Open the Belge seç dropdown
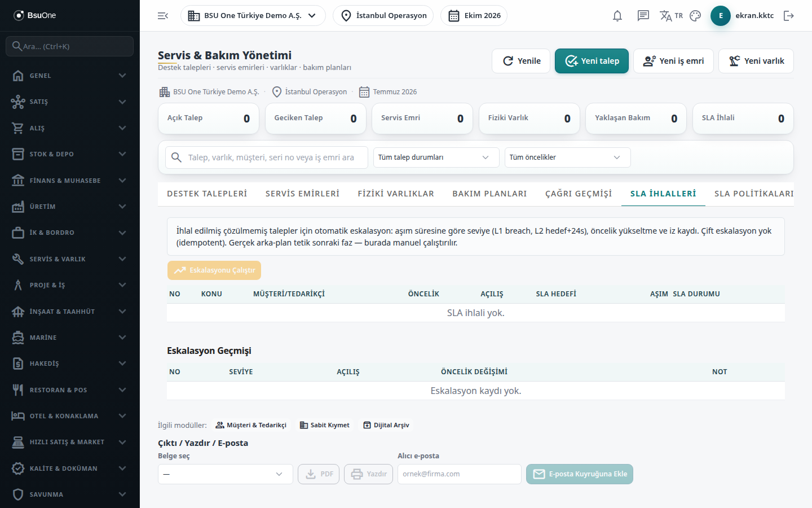 click(x=226, y=474)
